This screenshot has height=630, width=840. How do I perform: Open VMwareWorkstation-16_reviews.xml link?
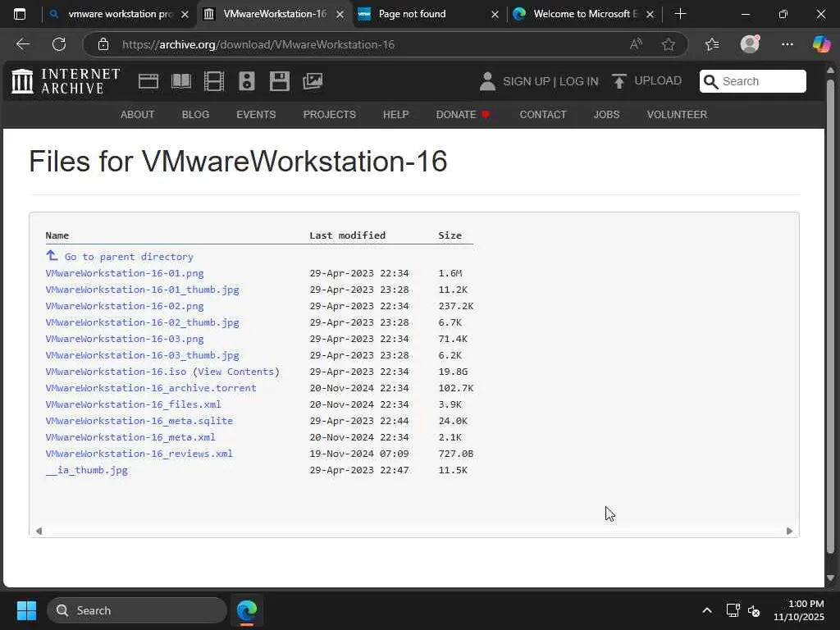(x=139, y=454)
